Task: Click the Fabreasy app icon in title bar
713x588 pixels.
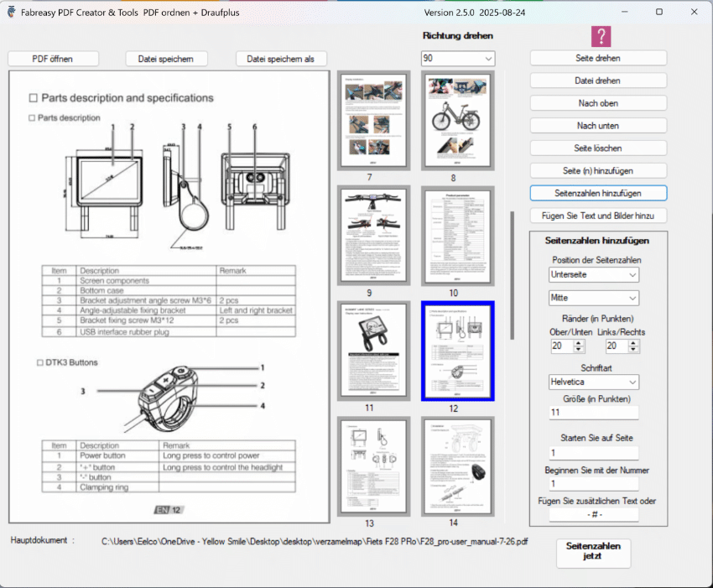Action: coord(12,12)
